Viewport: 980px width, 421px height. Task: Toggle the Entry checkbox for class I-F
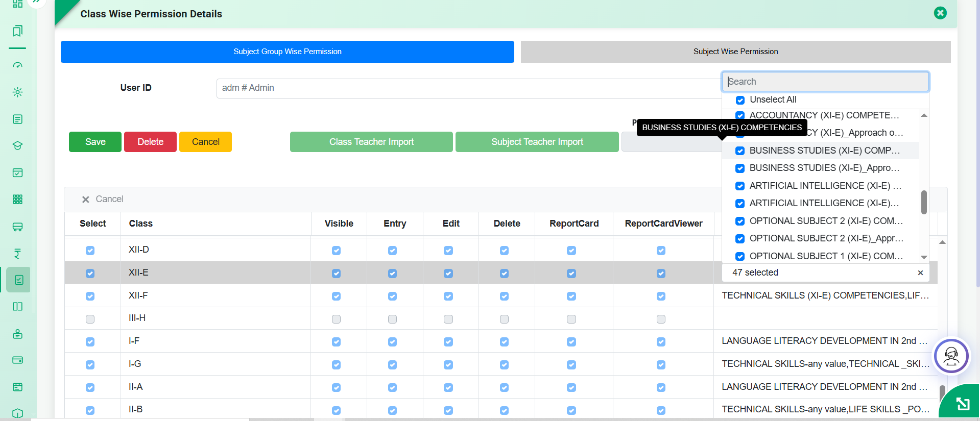point(392,342)
